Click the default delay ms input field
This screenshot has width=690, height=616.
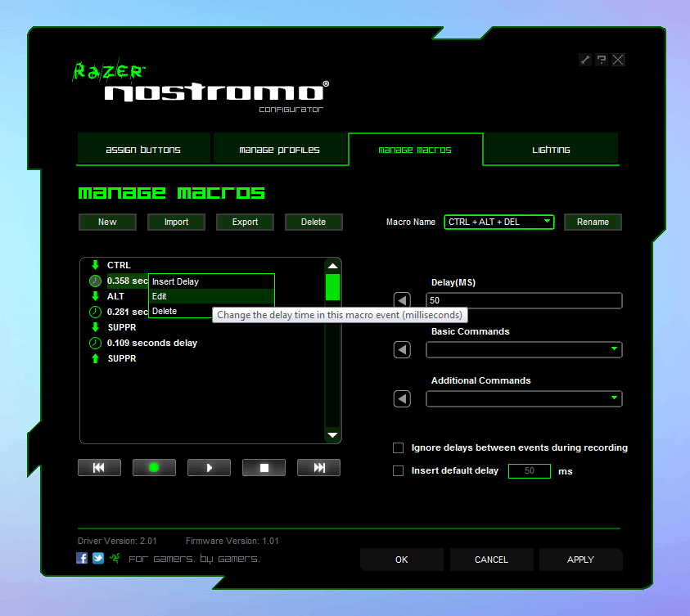tap(530, 471)
